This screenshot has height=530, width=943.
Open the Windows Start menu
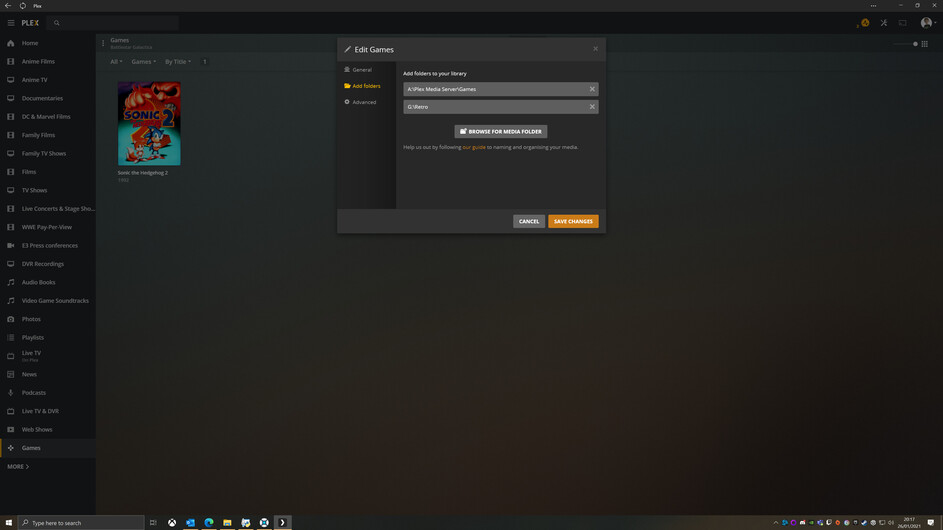click(8, 523)
